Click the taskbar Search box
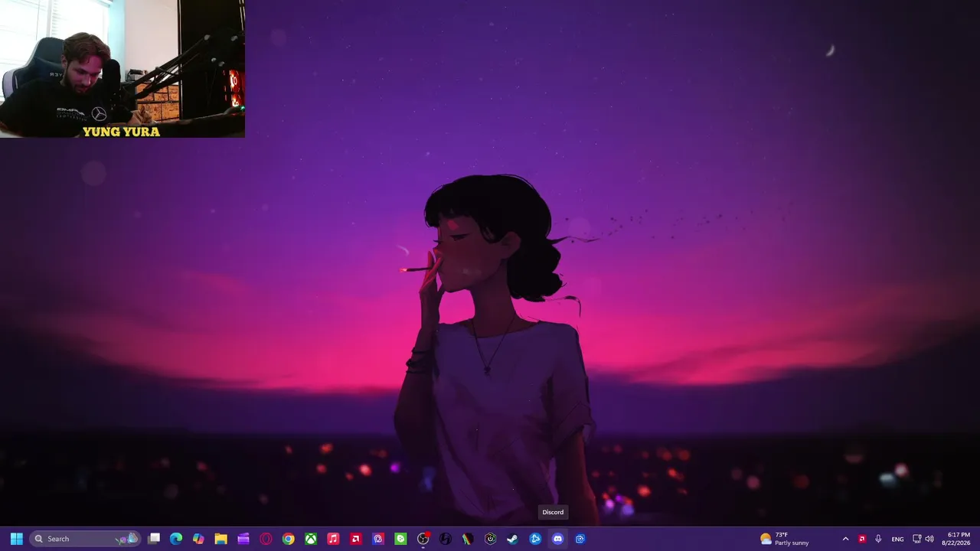980x551 pixels. pyautogui.click(x=85, y=539)
